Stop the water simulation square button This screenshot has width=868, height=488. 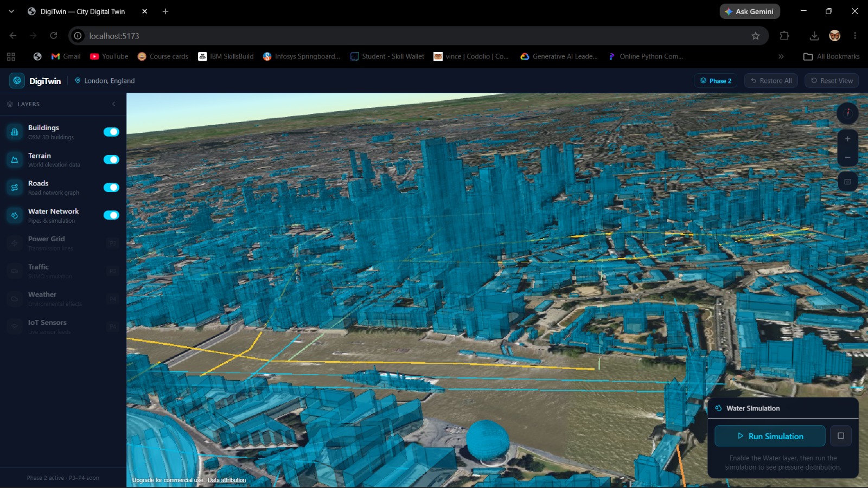tap(841, 436)
